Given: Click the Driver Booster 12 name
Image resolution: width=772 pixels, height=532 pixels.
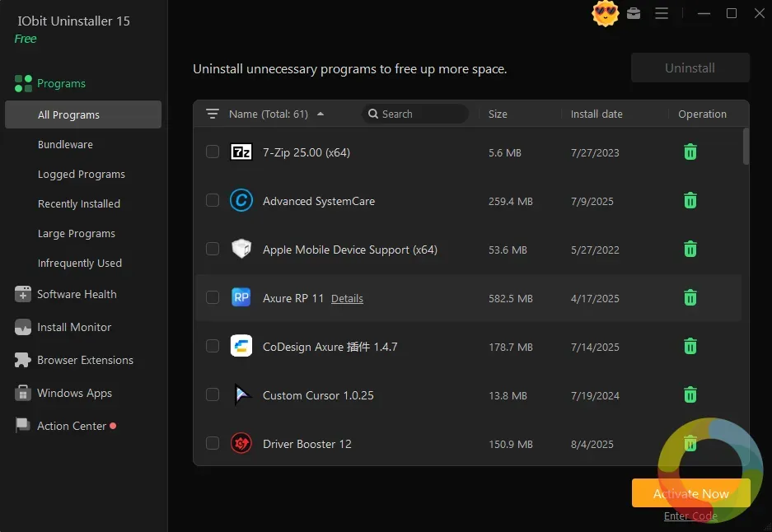Looking at the screenshot, I should 307,444.
